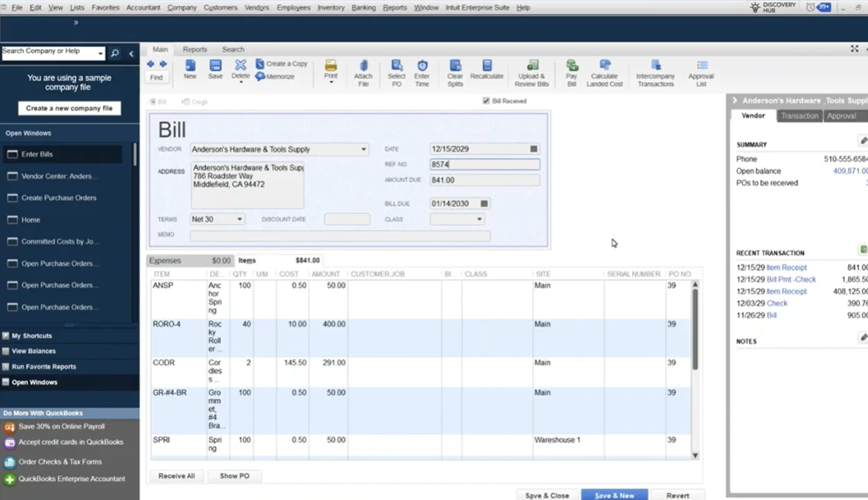868x500 pixels.
Task: Open the Pay Bill tool
Action: click(571, 72)
